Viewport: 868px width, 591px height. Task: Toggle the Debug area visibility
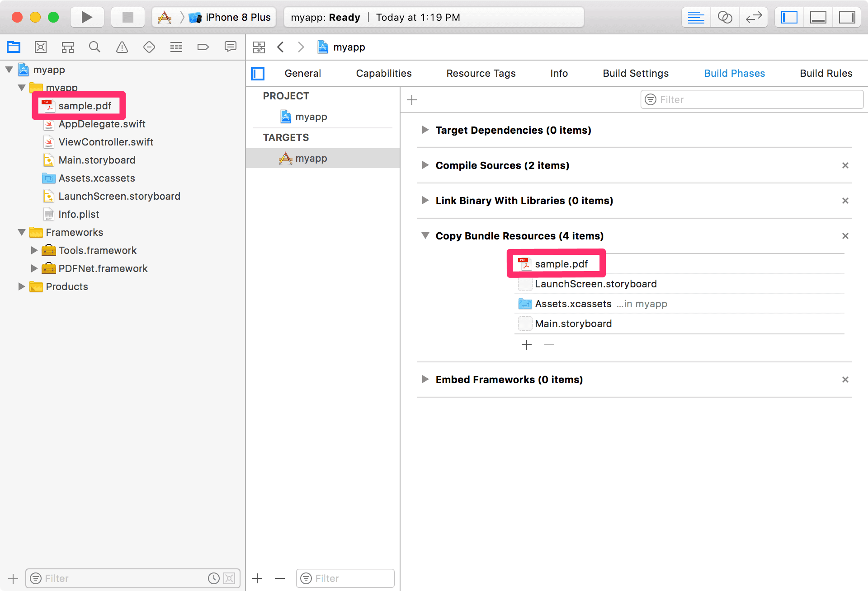(x=818, y=17)
